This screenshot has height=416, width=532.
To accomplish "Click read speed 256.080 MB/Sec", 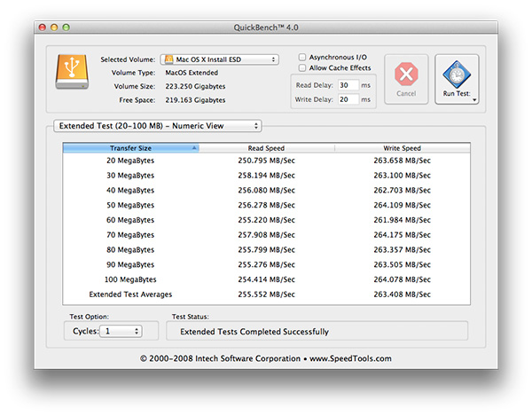I will [266, 191].
